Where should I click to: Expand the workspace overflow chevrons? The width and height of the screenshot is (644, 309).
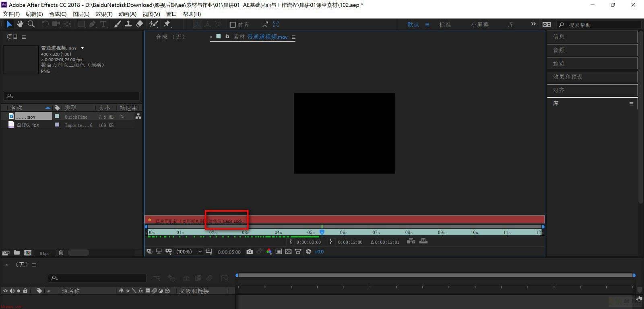tap(533, 24)
